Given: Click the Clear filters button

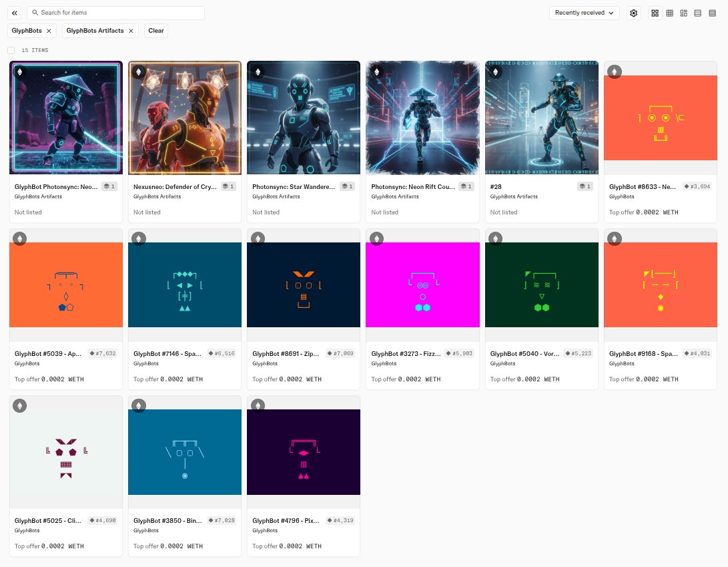Looking at the screenshot, I should tap(155, 30).
